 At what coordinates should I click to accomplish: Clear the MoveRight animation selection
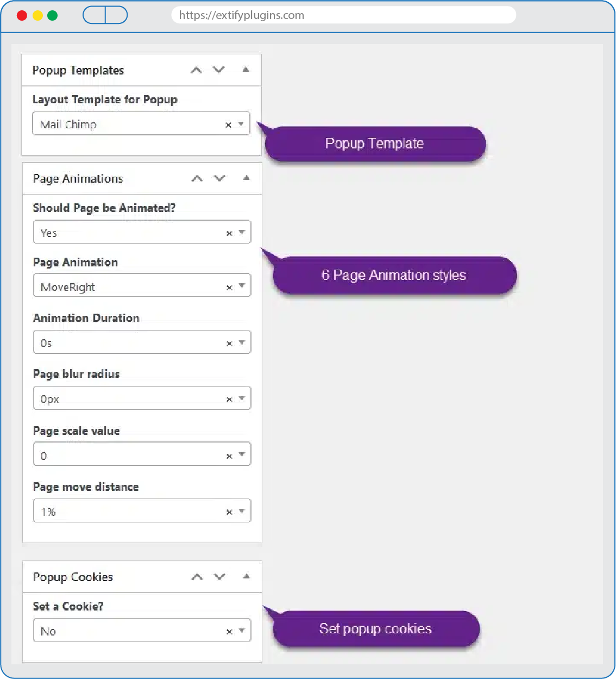(x=229, y=288)
